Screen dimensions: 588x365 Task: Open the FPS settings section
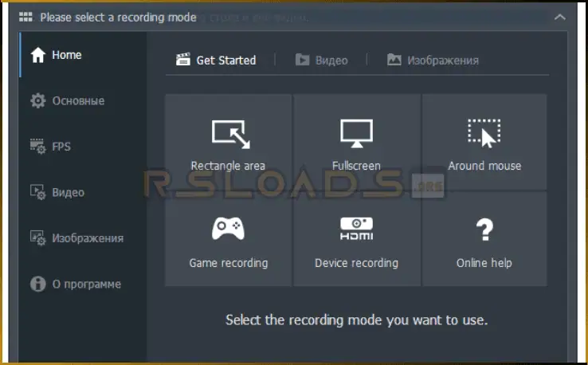[x=83, y=147]
